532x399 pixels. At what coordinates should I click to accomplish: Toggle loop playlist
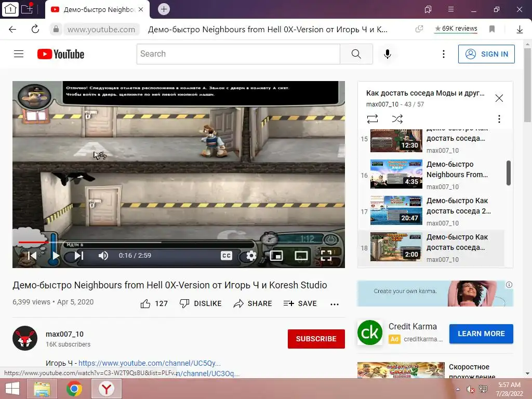click(x=372, y=119)
